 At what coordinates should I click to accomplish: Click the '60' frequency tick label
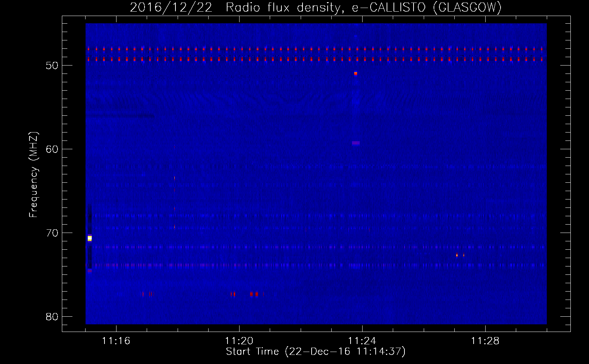52,149
